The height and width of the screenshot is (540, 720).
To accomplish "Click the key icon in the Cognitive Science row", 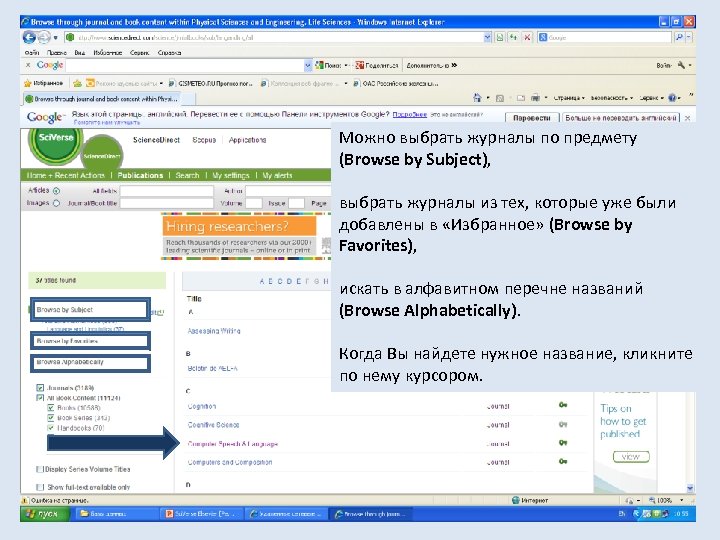I will pos(563,424).
